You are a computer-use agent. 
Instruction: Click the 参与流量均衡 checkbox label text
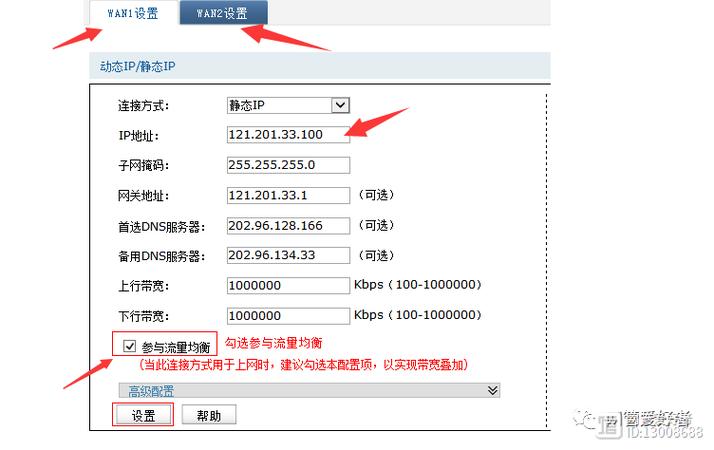(x=175, y=348)
